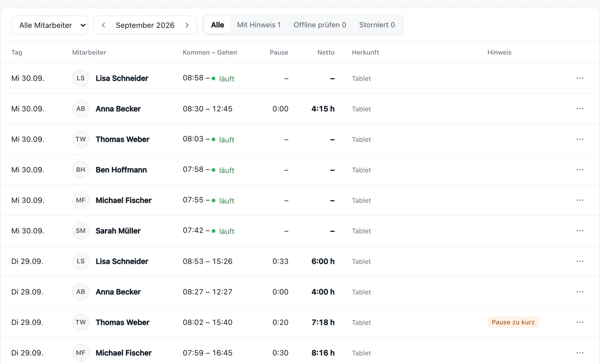Open more options for Ben Hoffmann 30.09.

click(x=580, y=170)
